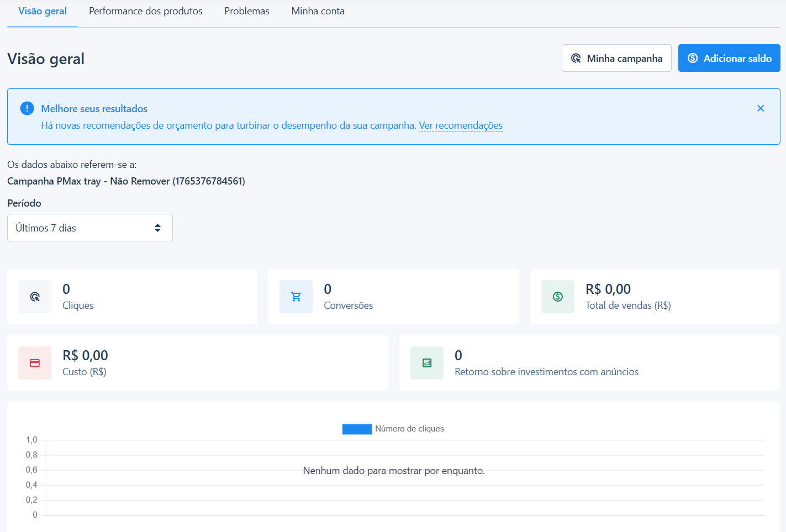The height and width of the screenshot is (532, 786).
Task: Click the Custo credit card icon
Action: click(x=35, y=363)
